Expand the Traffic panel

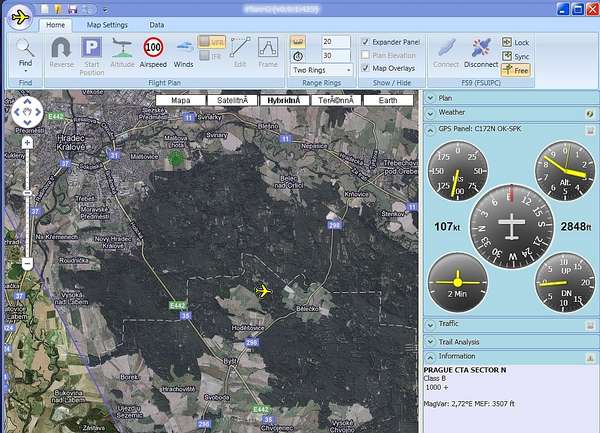coord(430,325)
